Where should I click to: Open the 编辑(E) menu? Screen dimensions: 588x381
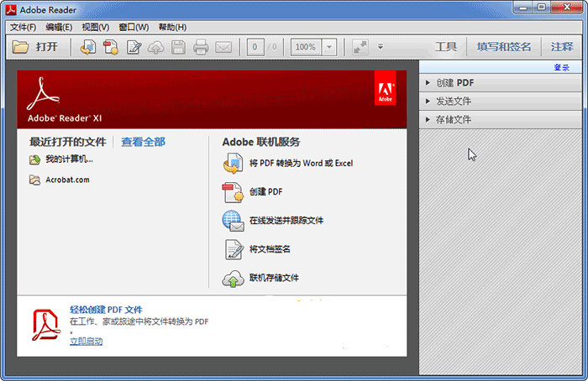[59, 28]
